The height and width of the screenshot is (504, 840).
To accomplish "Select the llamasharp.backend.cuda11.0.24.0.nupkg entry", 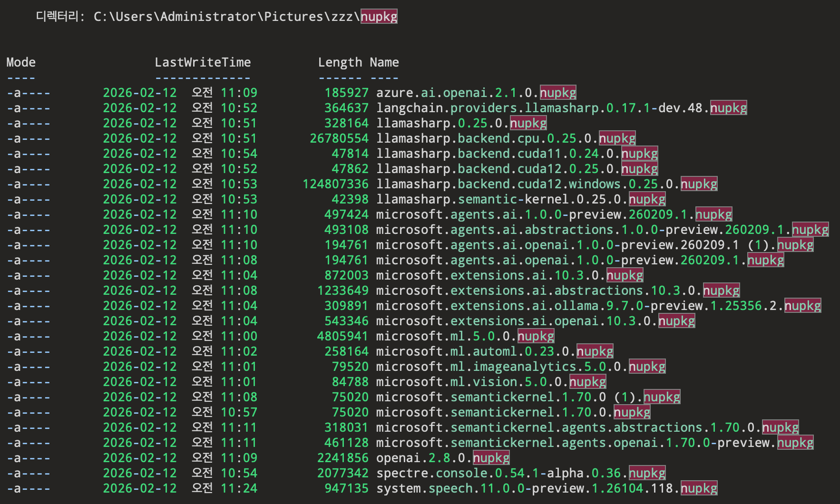I will coord(517,154).
